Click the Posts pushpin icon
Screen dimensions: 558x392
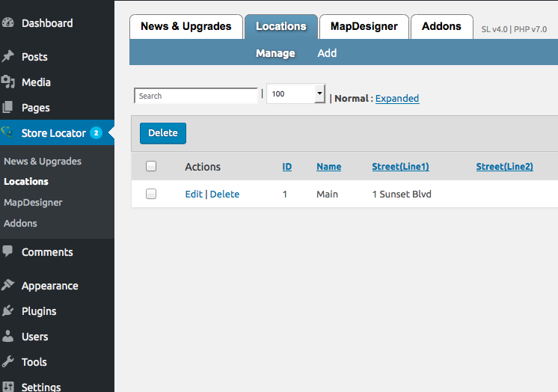pyautogui.click(x=8, y=57)
